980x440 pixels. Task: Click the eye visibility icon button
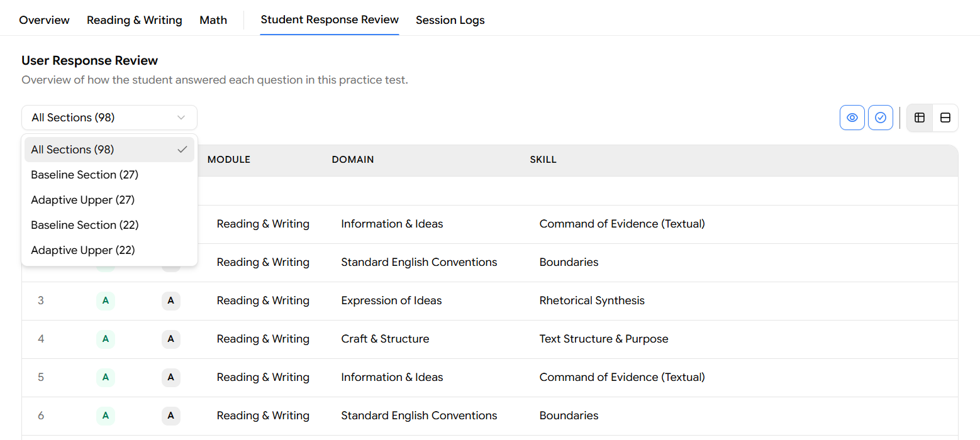coord(852,118)
